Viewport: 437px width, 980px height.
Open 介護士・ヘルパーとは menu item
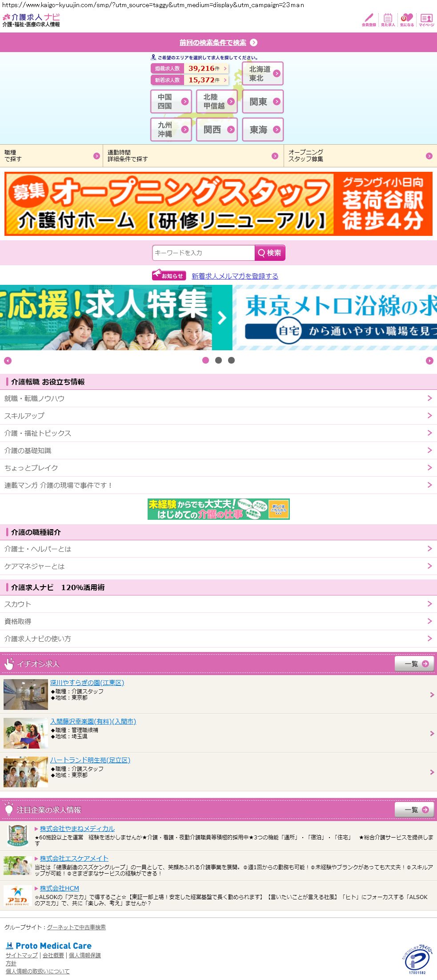pyautogui.click(x=218, y=549)
